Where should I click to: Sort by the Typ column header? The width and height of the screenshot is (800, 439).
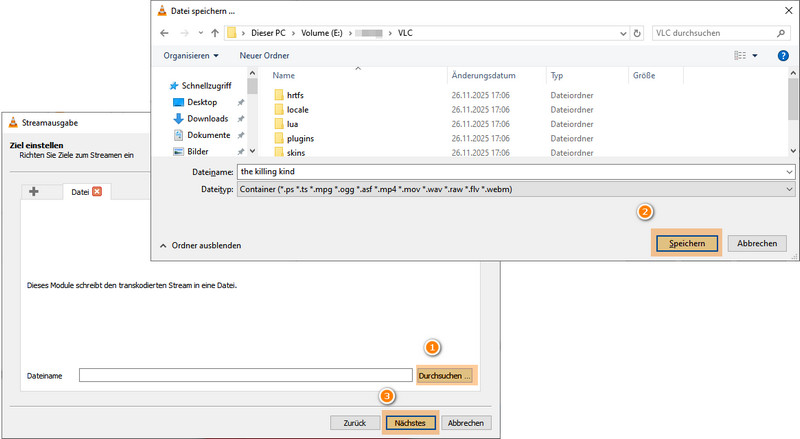coord(557,76)
